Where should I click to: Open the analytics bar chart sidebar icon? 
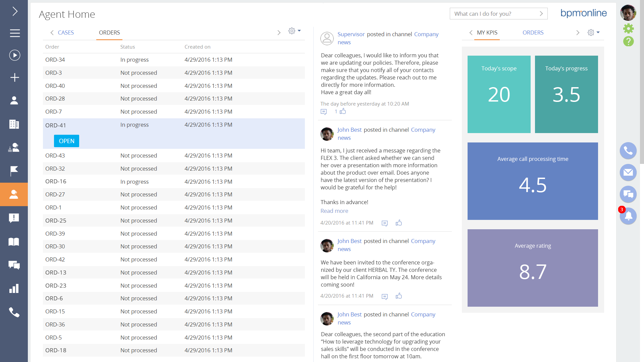pos(14,289)
